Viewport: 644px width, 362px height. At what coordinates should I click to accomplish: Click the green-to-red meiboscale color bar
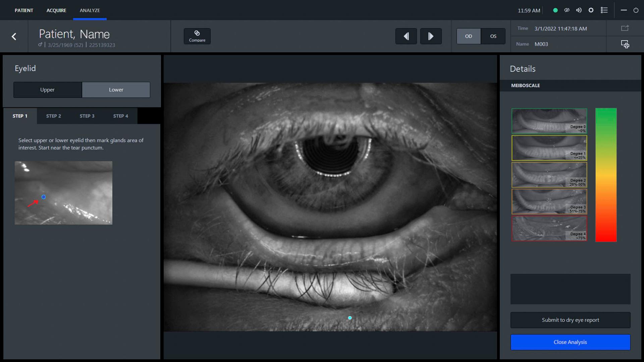[x=606, y=175]
